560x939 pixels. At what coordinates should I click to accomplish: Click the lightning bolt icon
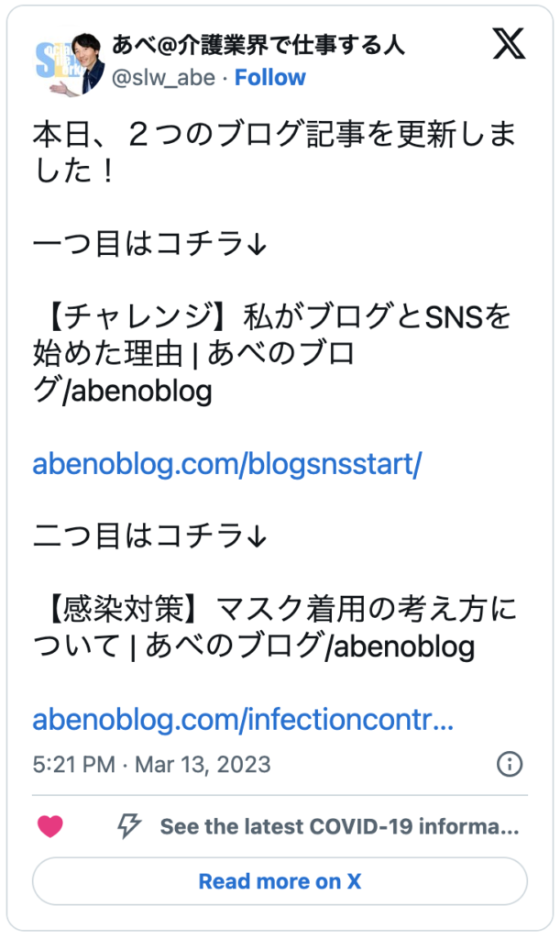[129, 826]
